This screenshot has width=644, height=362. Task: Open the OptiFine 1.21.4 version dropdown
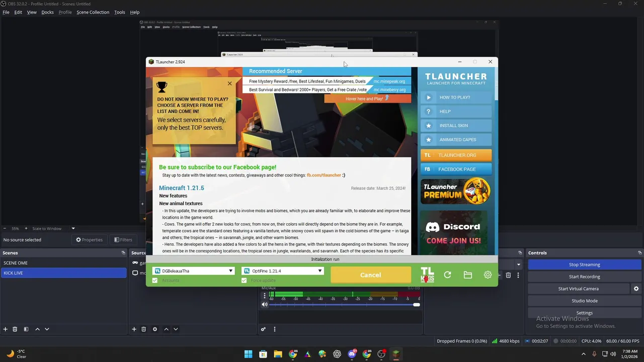283,271
